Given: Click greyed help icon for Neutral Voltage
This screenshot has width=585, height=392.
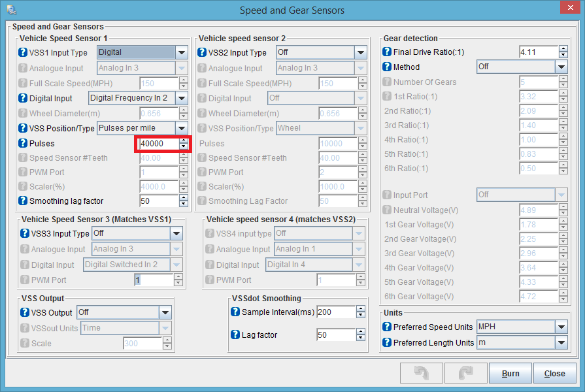Looking at the screenshot, I should tap(387, 210).
